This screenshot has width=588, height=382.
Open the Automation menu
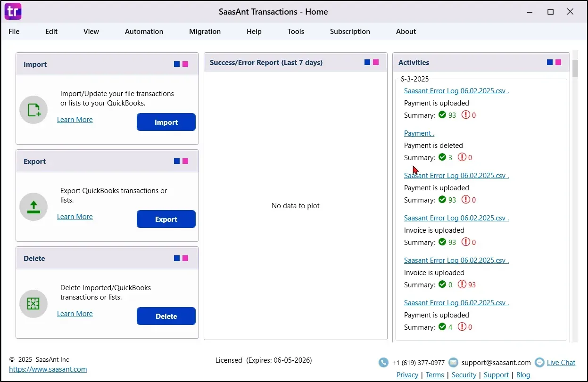coord(144,32)
